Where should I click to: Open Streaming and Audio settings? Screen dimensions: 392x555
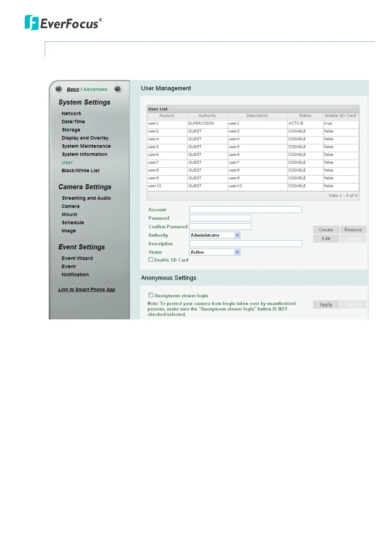[x=86, y=198]
